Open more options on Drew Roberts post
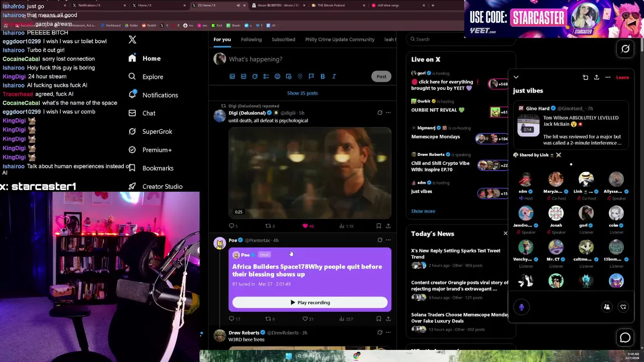Image resolution: width=644 pixels, height=362 pixels. pos(388,332)
